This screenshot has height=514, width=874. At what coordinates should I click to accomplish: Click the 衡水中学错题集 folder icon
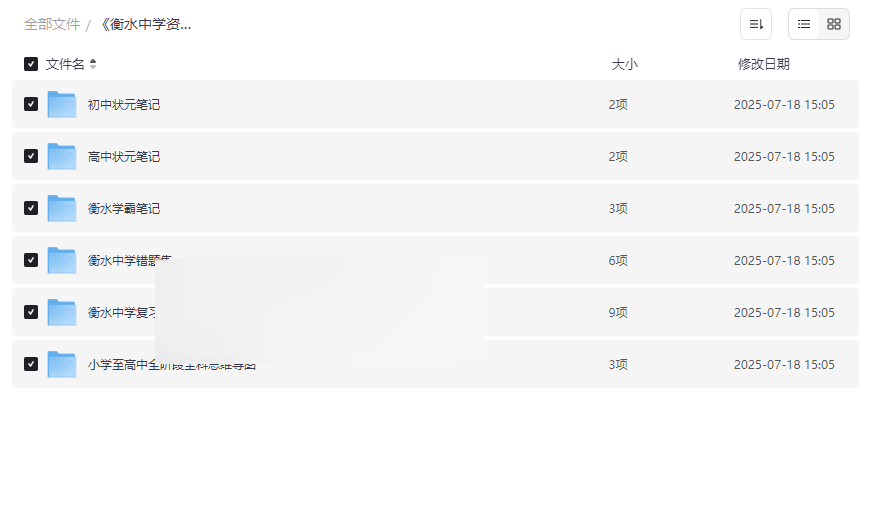pyautogui.click(x=62, y=260)
